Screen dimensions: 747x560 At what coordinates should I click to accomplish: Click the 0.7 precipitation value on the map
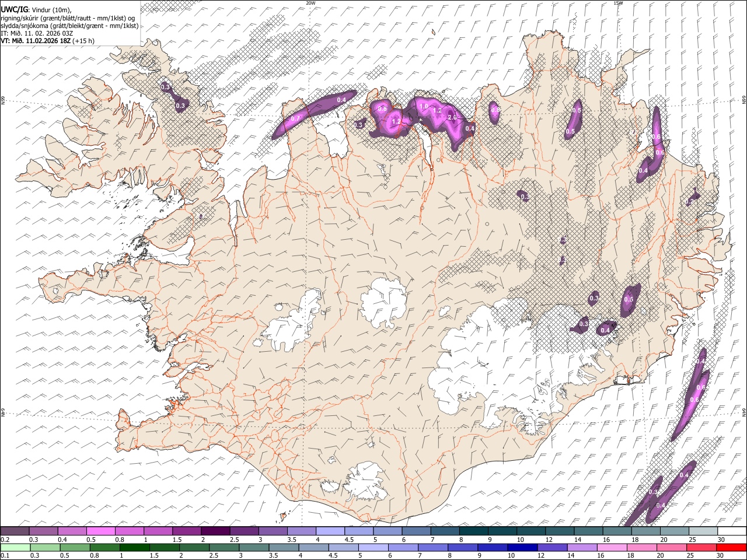pyautogui.click(x=295, y=118)
